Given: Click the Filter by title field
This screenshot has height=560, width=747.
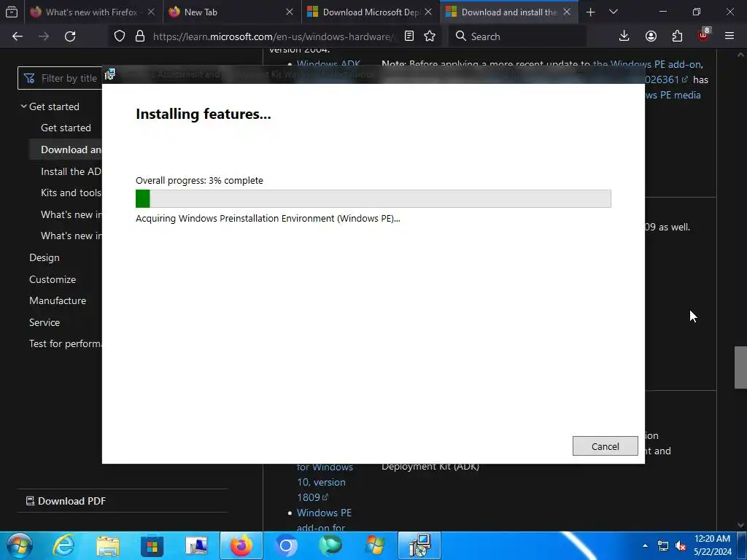Looking at the screenshot, I should (x=61, y=78).
